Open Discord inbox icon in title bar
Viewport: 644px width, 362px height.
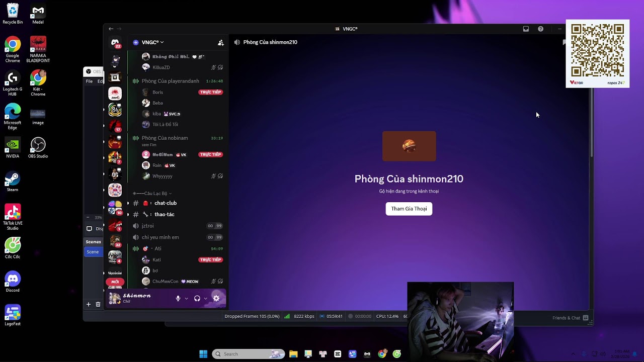(526, 29)
